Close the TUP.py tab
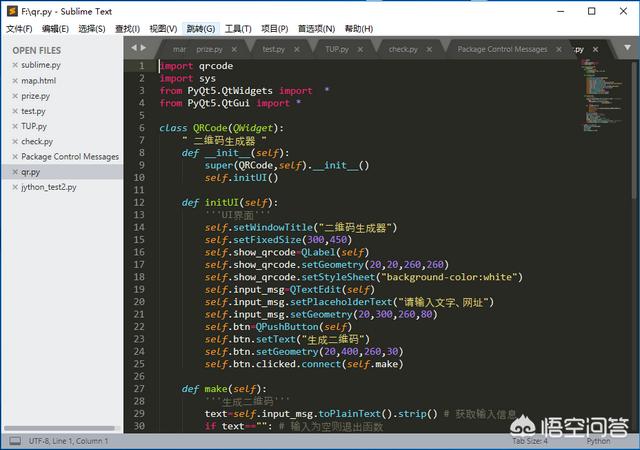This screenshot has height=450, width=640. point(360,49)
